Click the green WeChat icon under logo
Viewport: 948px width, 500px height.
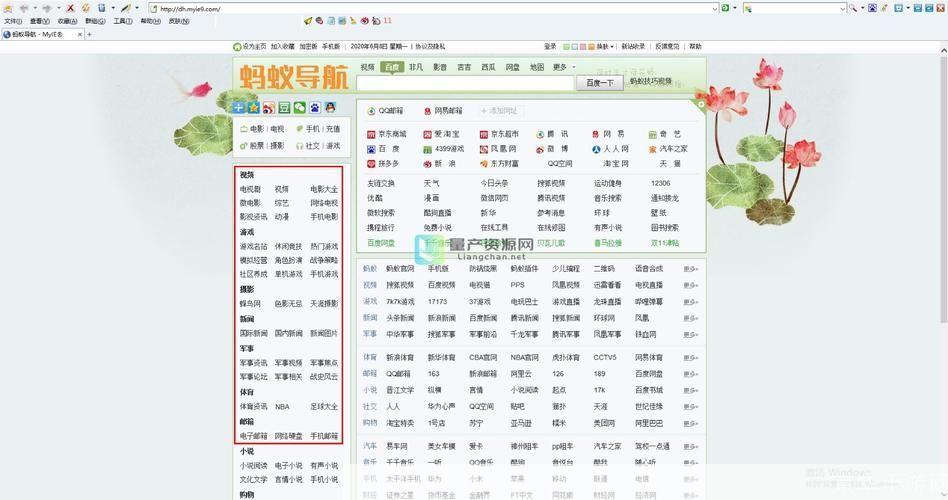[300, 108]
